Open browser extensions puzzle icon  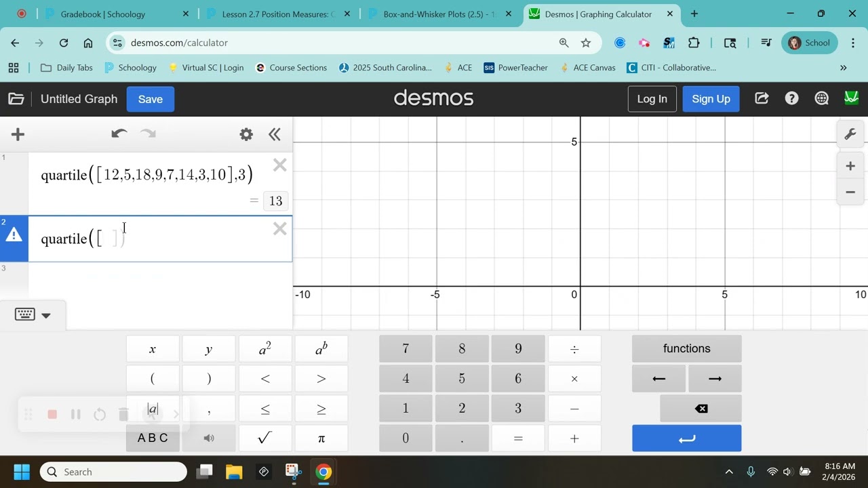pos(693,43)
